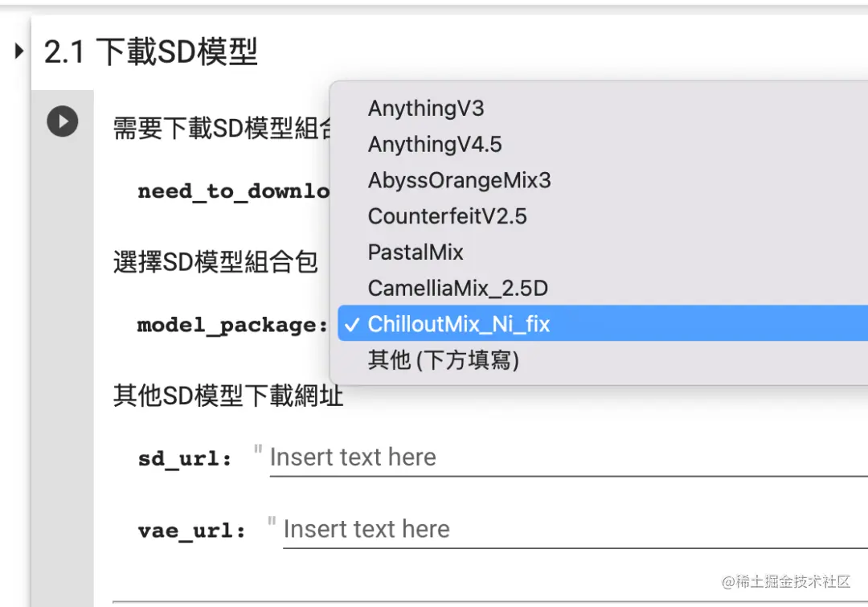Focus the sd_url text input
This screenshot has width=868, height=607.
coord(568,458)
